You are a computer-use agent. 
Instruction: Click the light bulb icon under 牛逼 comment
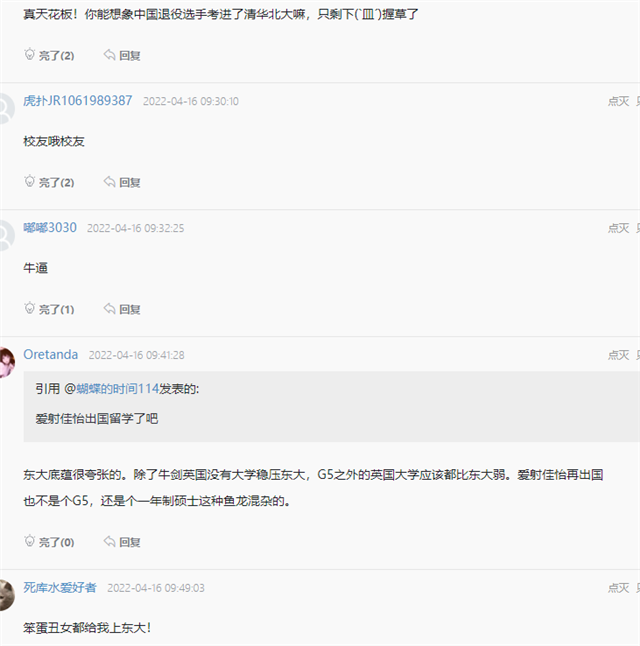click(x=29, y=309)
